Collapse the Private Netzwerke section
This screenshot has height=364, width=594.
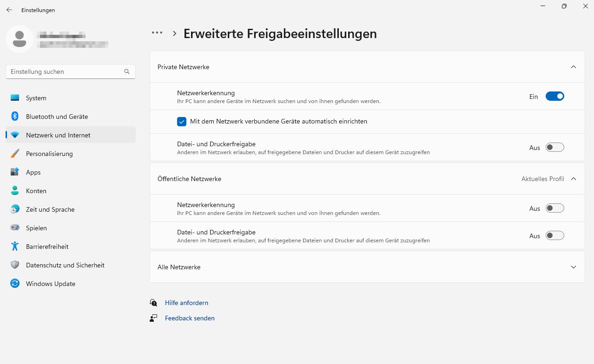pos(573,67)
